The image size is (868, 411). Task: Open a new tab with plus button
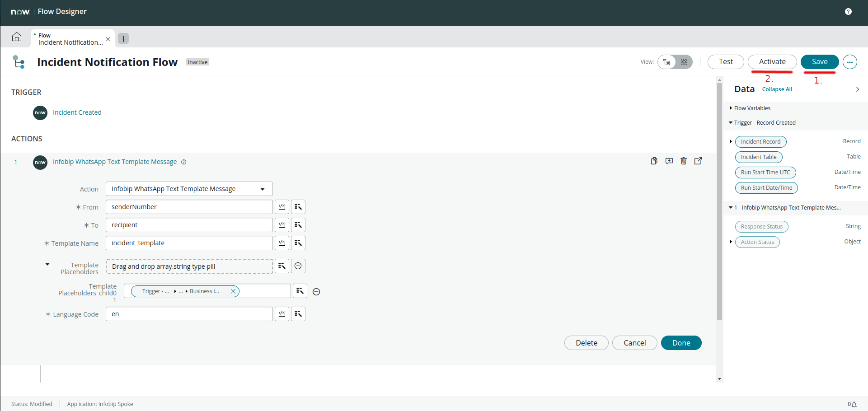(x=123, y=39)
